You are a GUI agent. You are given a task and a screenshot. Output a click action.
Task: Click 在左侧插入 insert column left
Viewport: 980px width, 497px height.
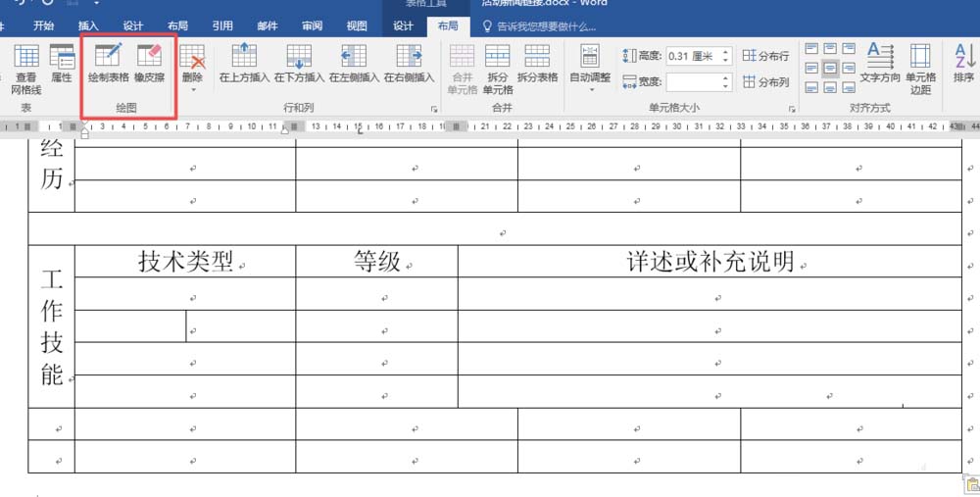click(354, 63)
